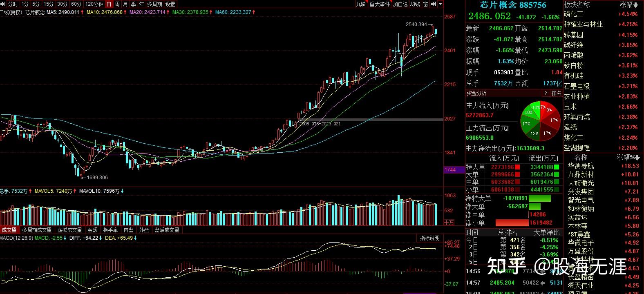Click the green 净特大单 bar
Screen dimensions: 644x294
click(539, 198)
